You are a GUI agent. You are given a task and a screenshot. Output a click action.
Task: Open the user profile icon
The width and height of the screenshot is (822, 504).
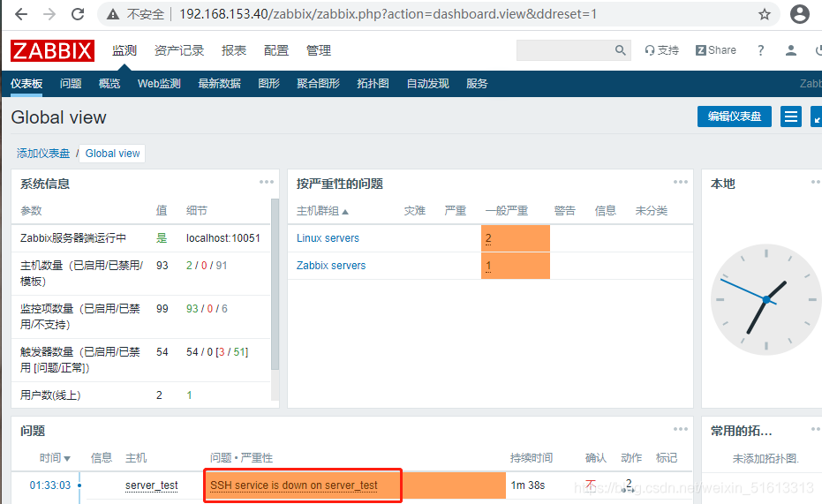point(791,51)
